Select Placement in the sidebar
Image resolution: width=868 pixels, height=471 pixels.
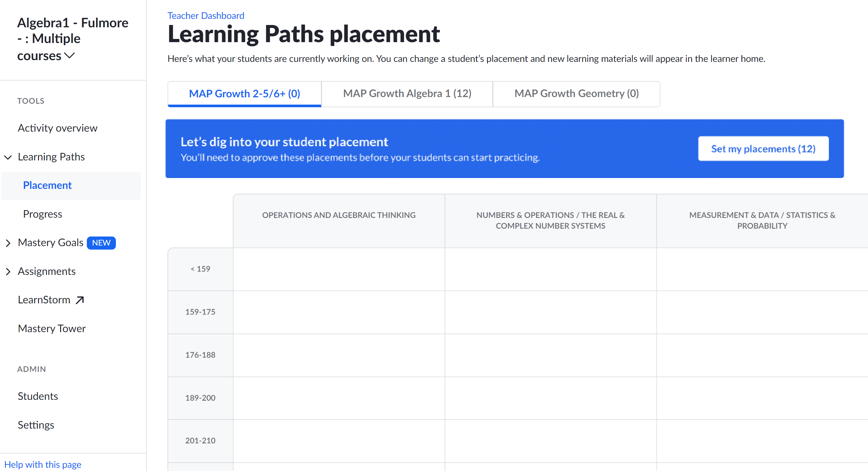[x=71, y=185]
